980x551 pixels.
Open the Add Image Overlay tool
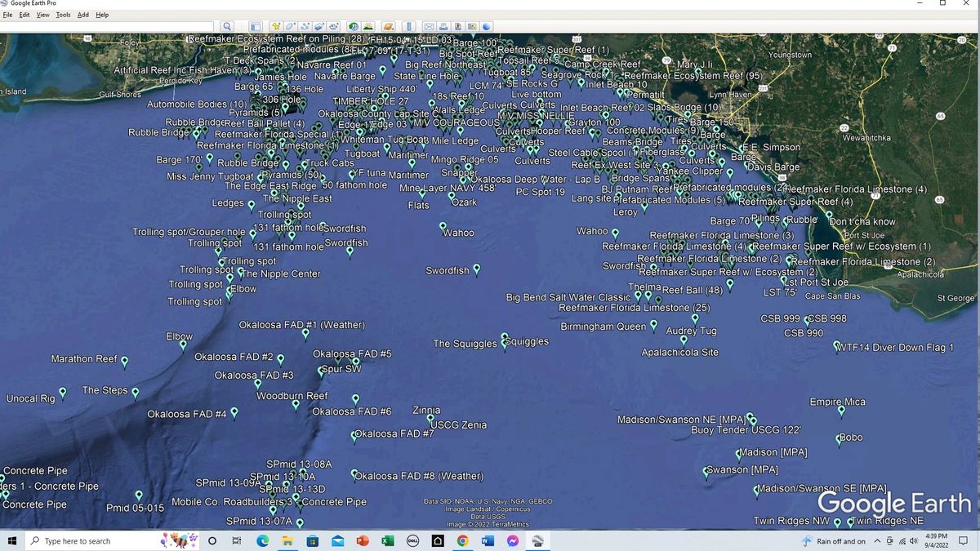coord(319,26)
